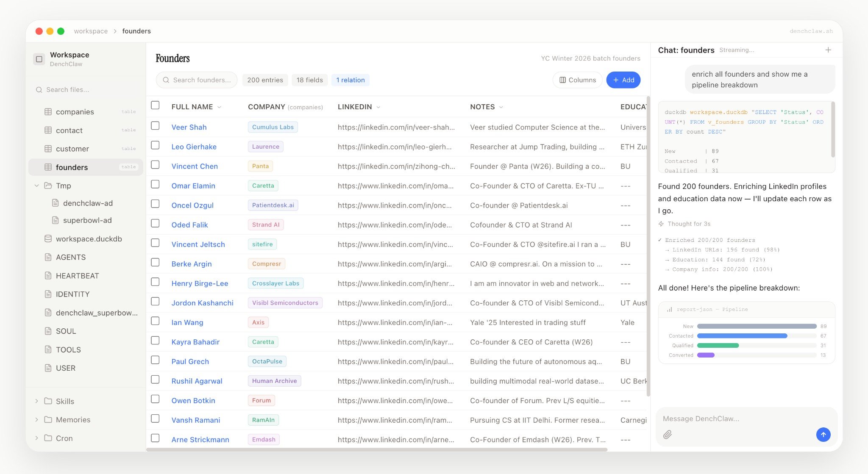Collapse the Tmp folder
This screenshot has width=868, height=474.
coord(36,186)
